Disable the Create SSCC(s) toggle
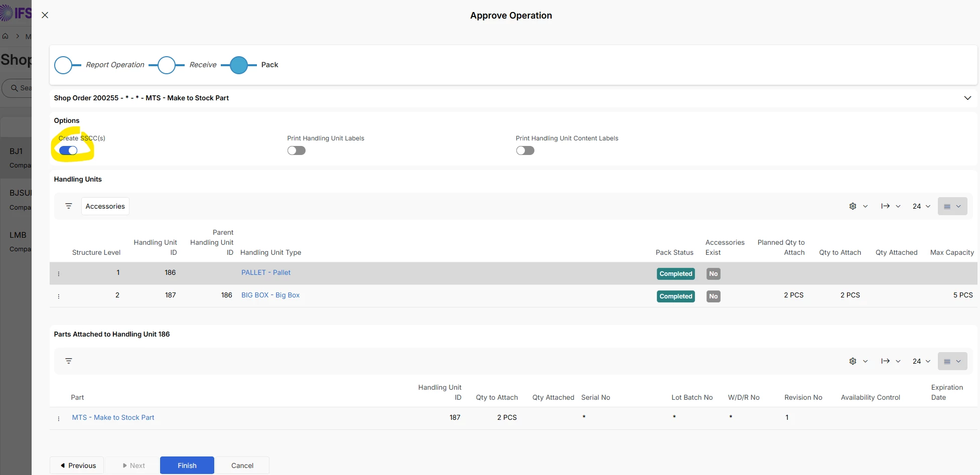 pos(68,150)
